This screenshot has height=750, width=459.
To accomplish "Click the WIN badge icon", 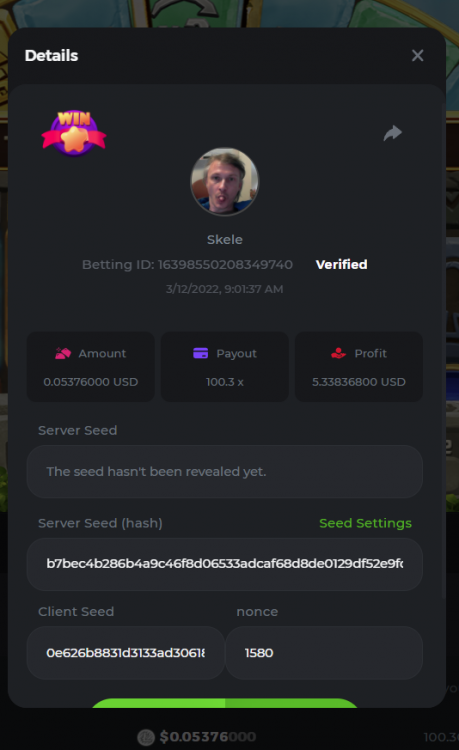I will click(x=74, y=133).
